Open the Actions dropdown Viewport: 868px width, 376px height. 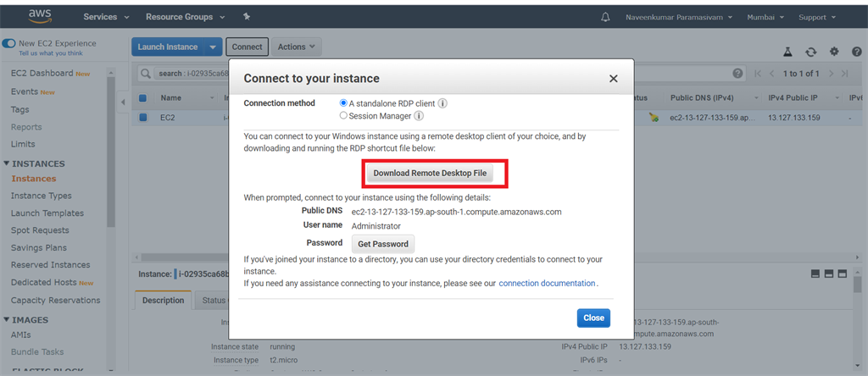click(296, 47)
